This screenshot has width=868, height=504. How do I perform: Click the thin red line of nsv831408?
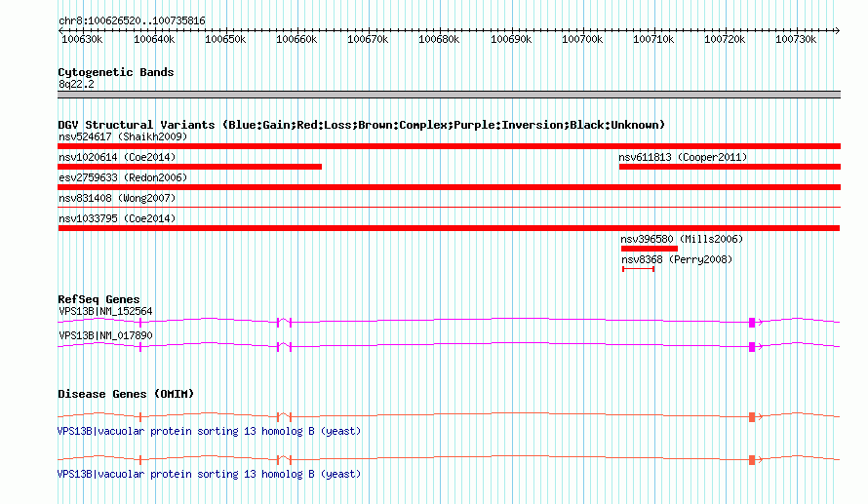pos(449,208)
